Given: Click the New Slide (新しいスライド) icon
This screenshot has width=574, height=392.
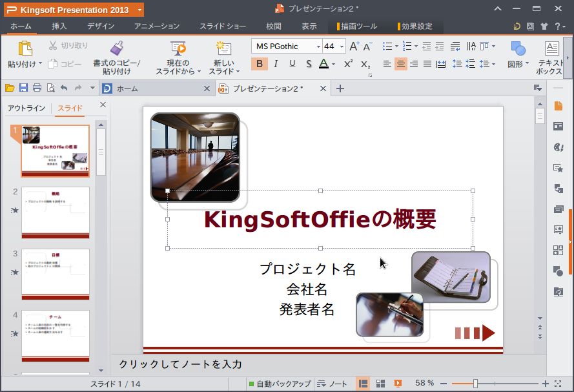Looking at the screenshot, I should coord(223,48).
